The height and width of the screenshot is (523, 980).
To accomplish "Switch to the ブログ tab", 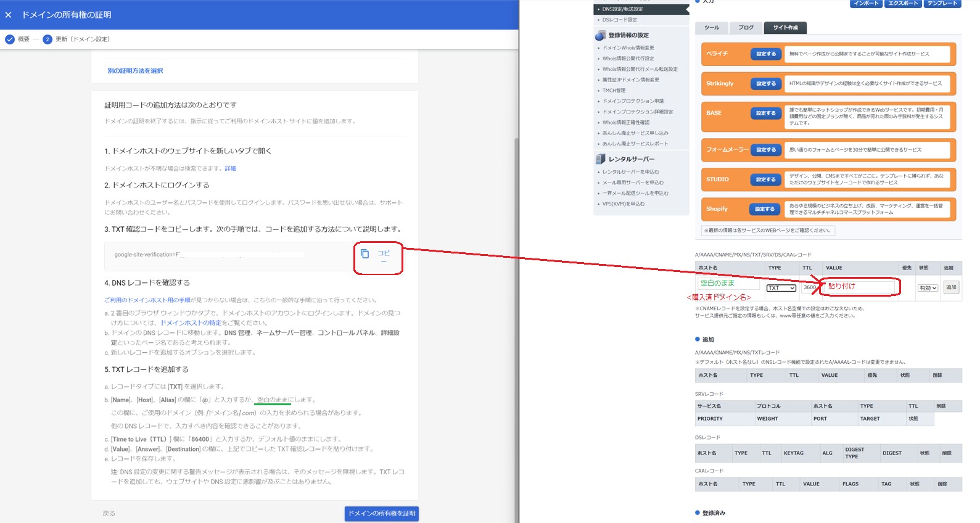I will point(746,28).
